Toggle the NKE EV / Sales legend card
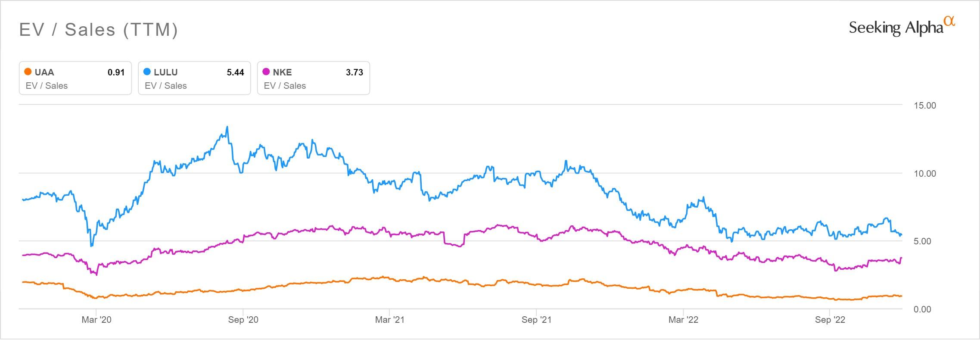This screenshot has height=340, width=980. 313,78
